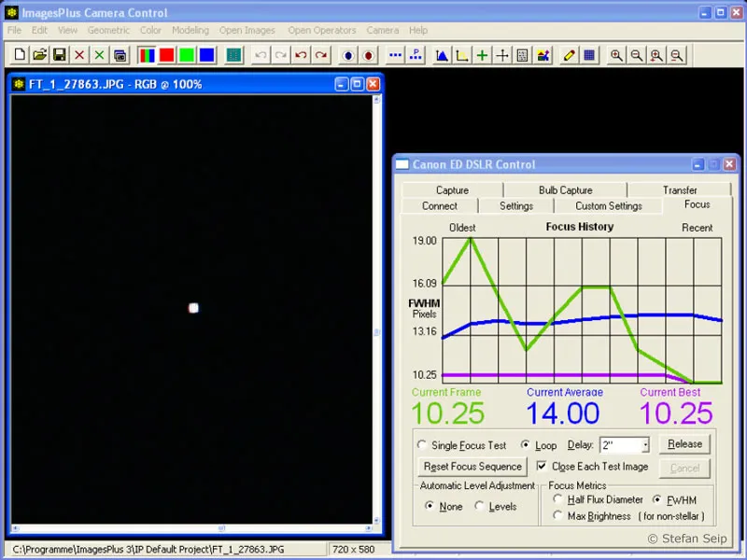Viewport: 747px width, 560px height.
Task: Click the Cancel button
Action: pos(684,469)
